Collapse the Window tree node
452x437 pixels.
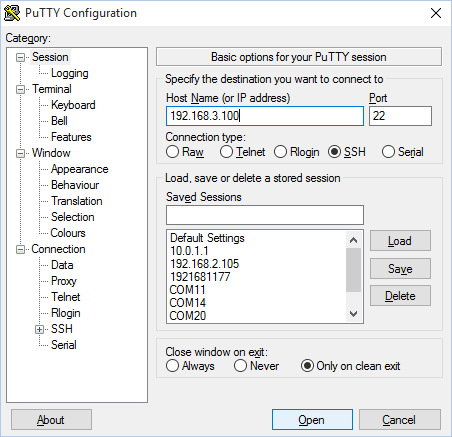click(x=20, y=153)
